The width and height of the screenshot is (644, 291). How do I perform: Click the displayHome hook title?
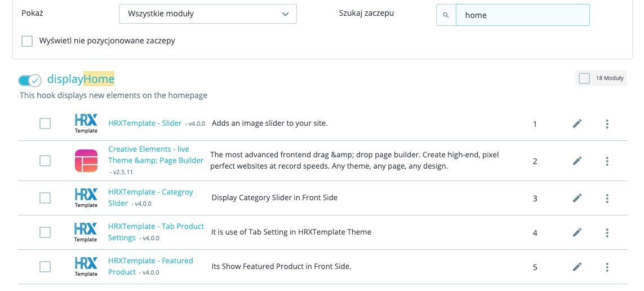pos(81,79)
